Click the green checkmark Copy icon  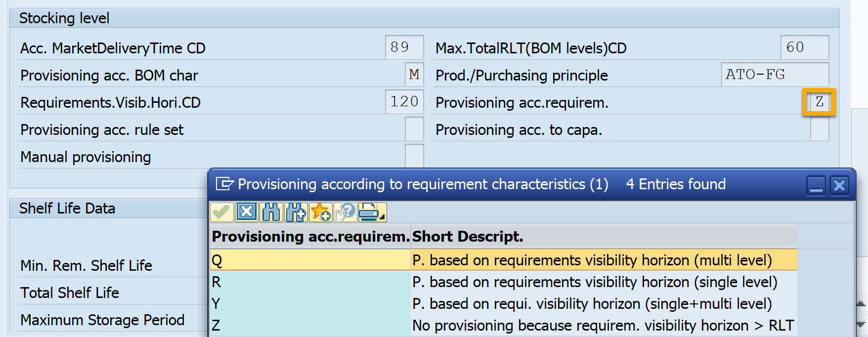(x=221, y=212)
